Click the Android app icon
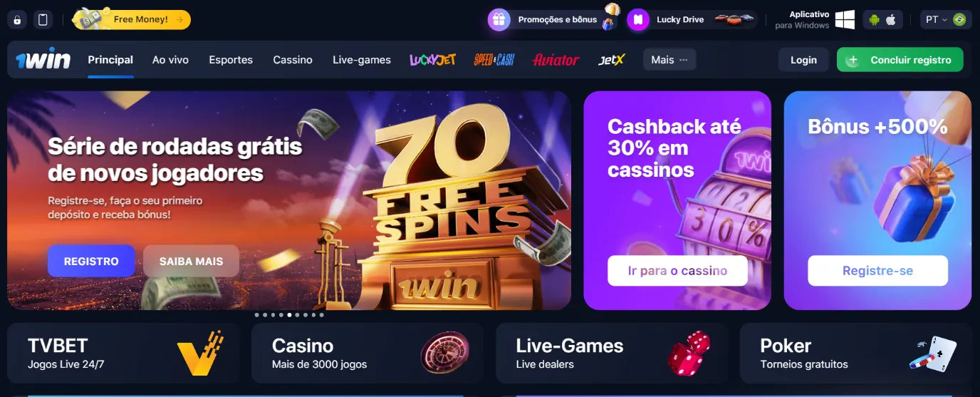Viewport: 980px width, 397px height. click(875, 20)
